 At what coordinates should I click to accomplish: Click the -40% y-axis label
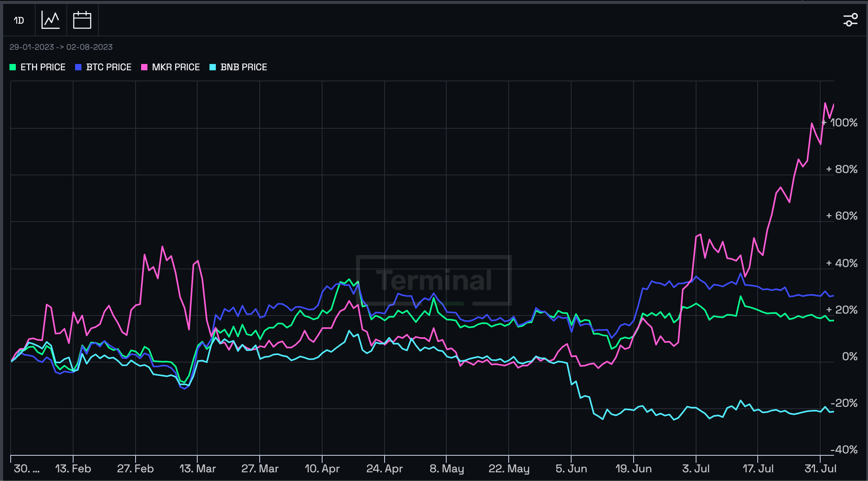[844, 450]
